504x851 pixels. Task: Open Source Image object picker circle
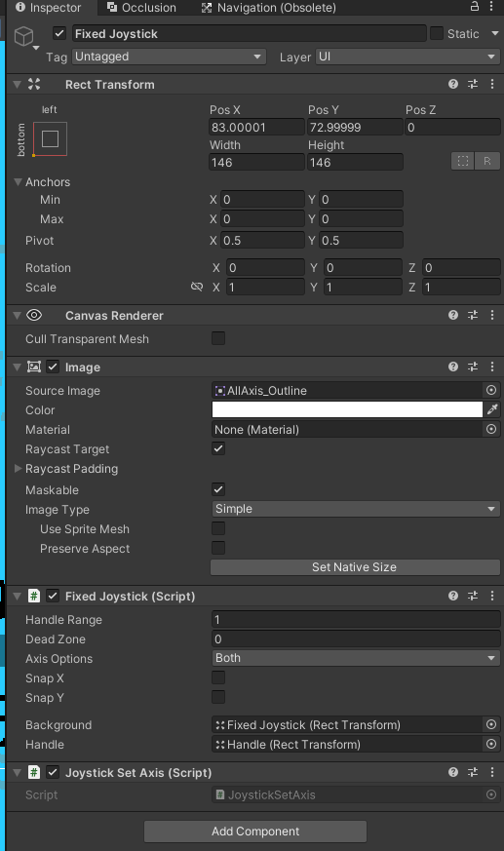point(491,390)
